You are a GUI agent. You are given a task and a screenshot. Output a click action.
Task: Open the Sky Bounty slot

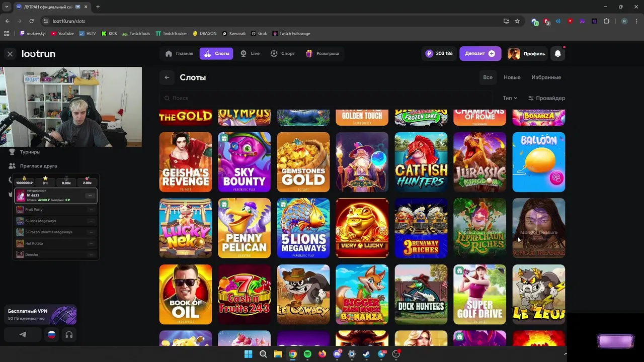click(x=245, y=162)
